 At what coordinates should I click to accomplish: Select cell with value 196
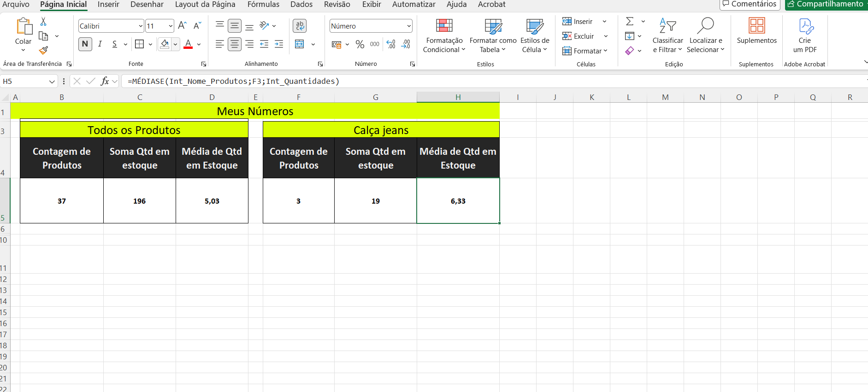(x=140, y=201)
